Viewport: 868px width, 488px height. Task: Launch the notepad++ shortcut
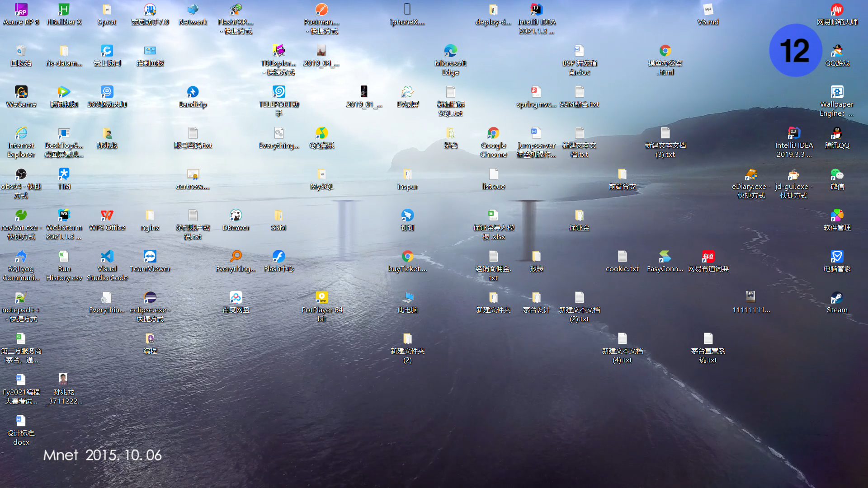(21, 307)
